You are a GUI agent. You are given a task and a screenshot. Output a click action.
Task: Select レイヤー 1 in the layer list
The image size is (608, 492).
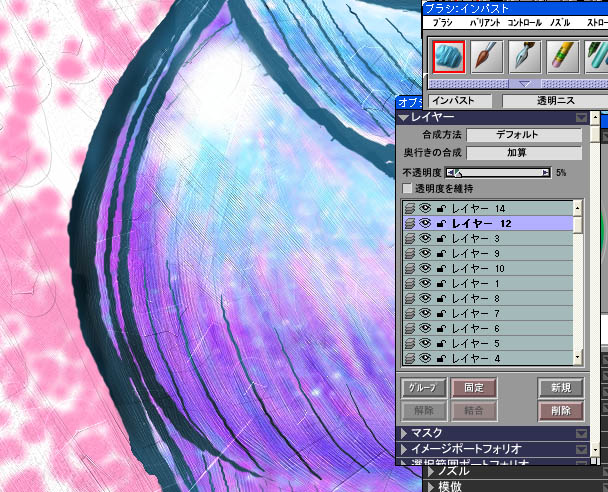coord(488,284)
